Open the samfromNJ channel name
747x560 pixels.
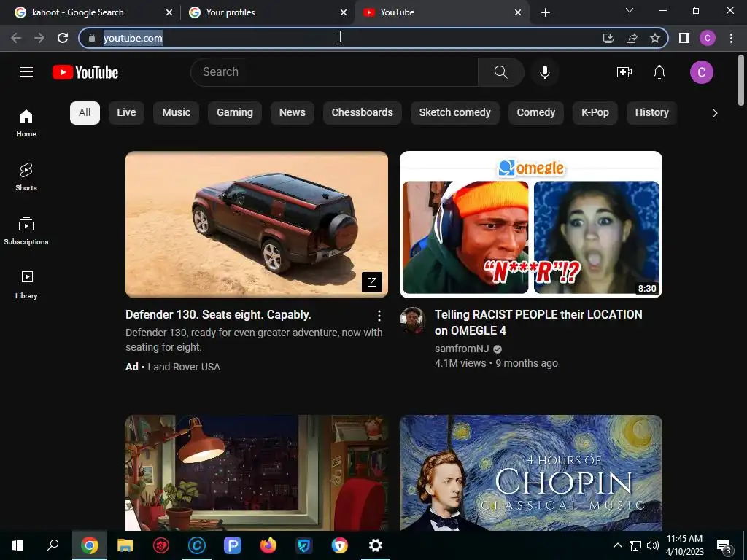click(x=462, y=349)
